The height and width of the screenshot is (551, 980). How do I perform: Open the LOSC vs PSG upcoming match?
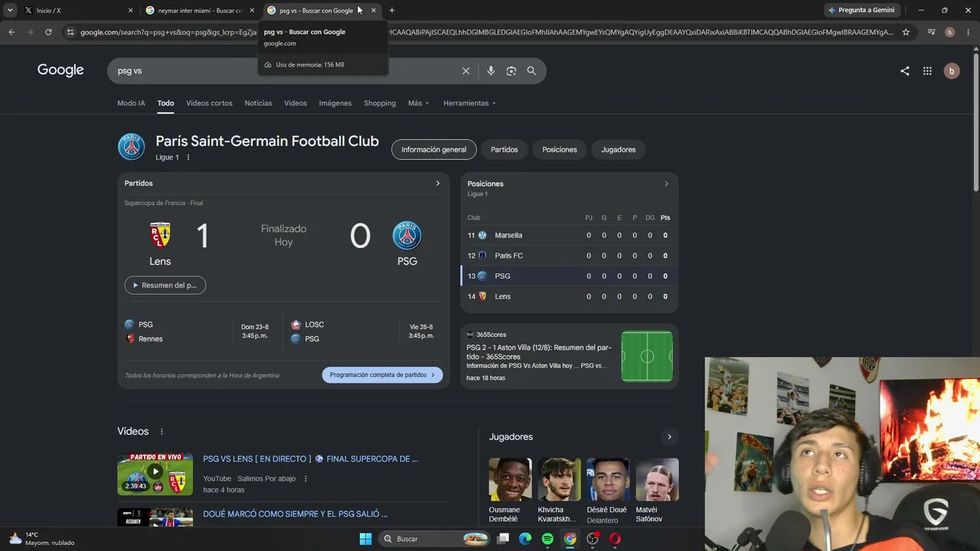coord(366,331)
